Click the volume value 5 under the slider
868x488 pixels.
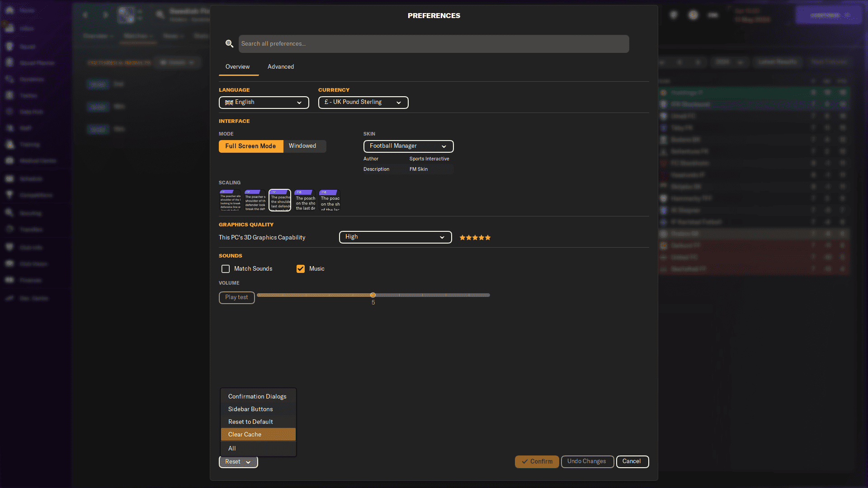coord(373,303)
